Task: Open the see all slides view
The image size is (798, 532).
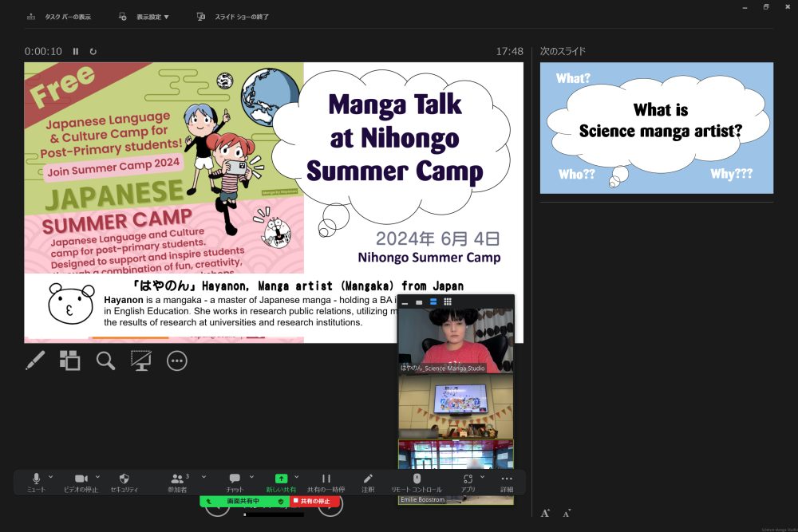Action: [70, 361]
